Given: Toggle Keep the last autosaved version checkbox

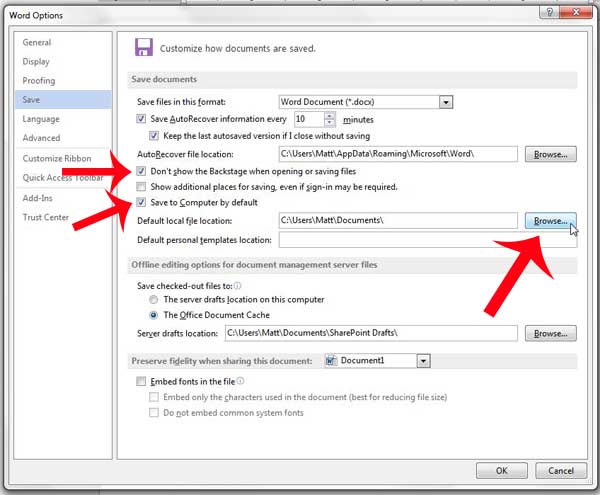Looking at the screenshot, I should point(154,136).
